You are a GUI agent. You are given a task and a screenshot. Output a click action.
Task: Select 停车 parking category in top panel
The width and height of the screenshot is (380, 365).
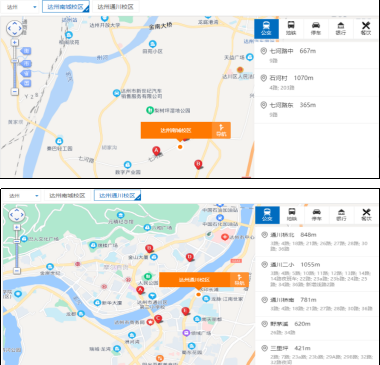(x=316, y=29)
